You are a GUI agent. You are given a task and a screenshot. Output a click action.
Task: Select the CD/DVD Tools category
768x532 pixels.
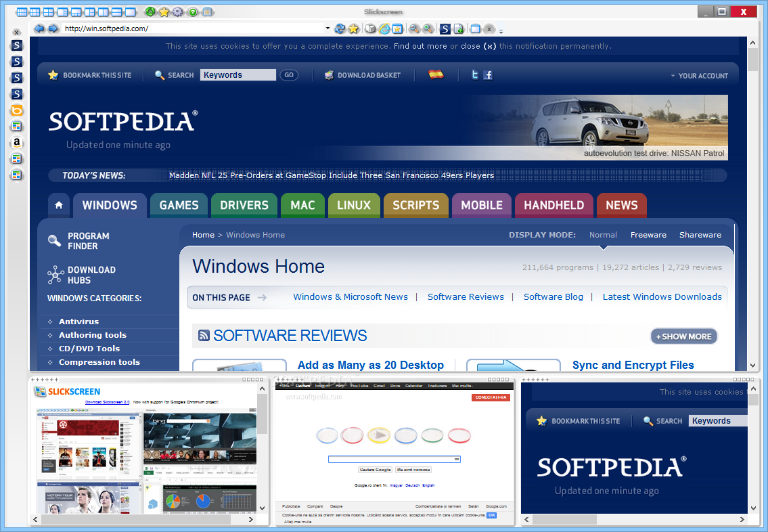click(89, 349)
